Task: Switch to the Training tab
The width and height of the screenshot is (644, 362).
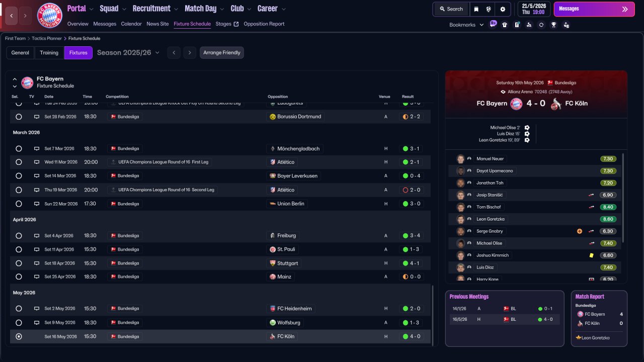Action: click(x=49, y=53)
